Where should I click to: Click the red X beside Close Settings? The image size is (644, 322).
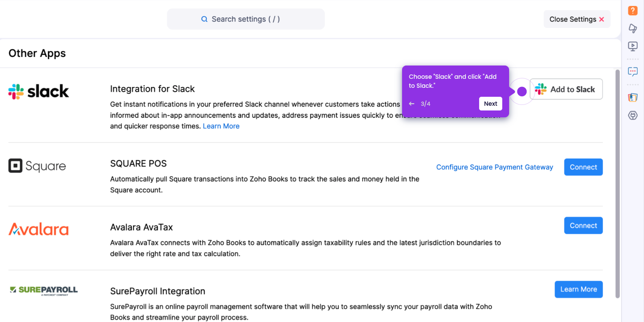click(602, 19)
